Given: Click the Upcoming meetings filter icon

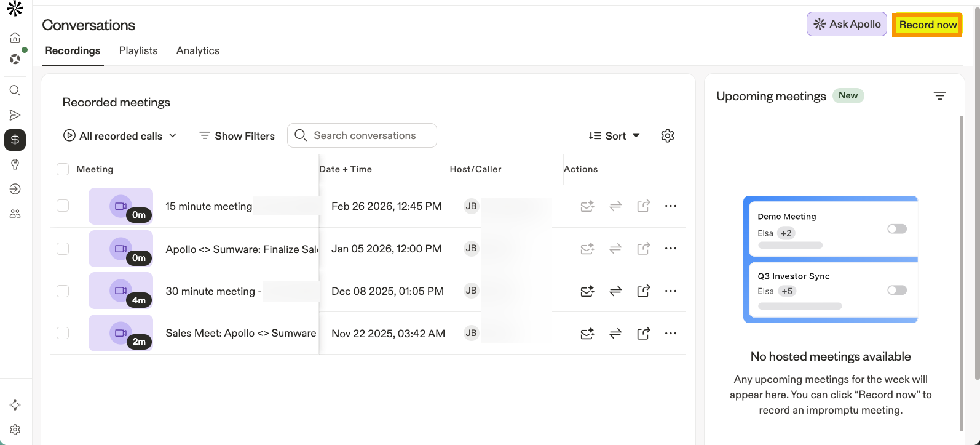Looking at the screenshot, I should click(939, 96).
